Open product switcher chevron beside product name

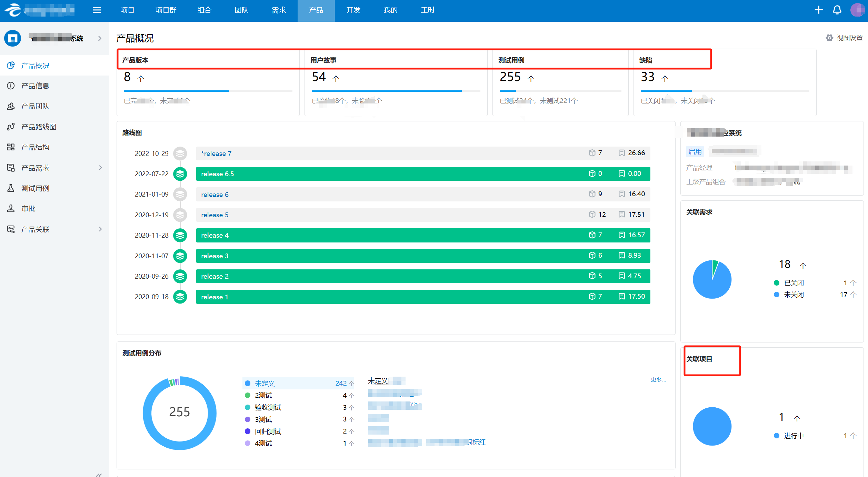[100, 38]
